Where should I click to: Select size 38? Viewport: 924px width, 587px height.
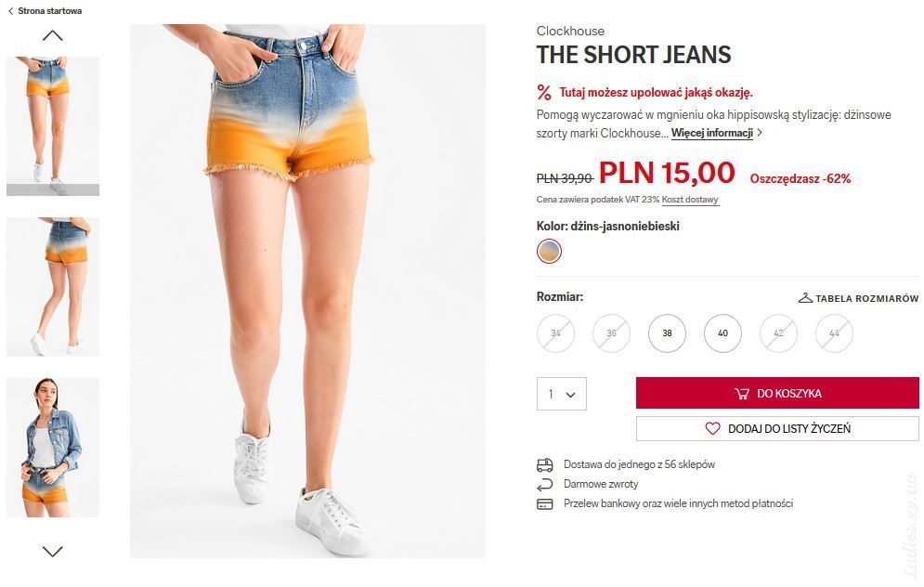667,333
